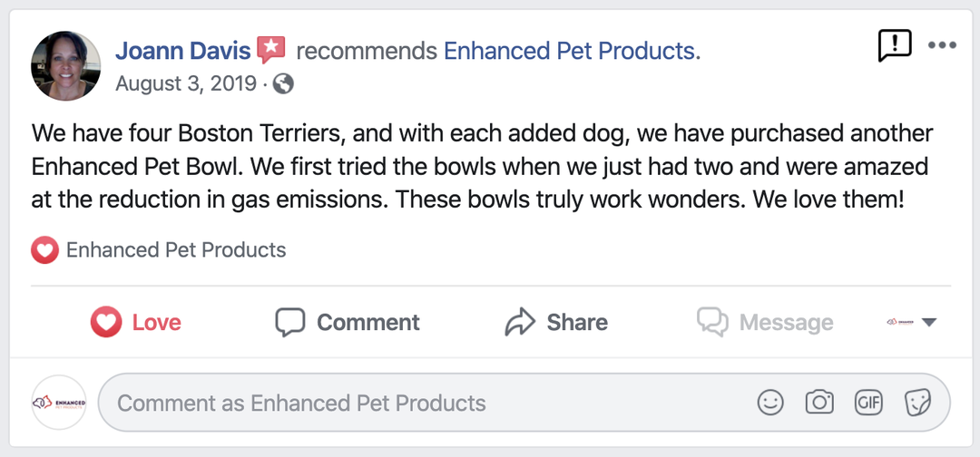Click the heart reaction count icon
Image resolution: width=980 pixels, height=457 pixels.
click(x=44, y=250)
